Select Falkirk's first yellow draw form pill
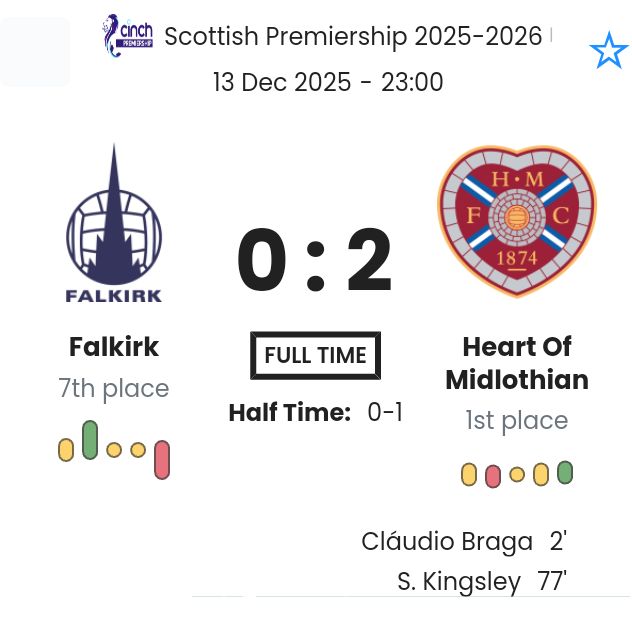The height and width of the screenshot is (628, 632). [66, 450]
